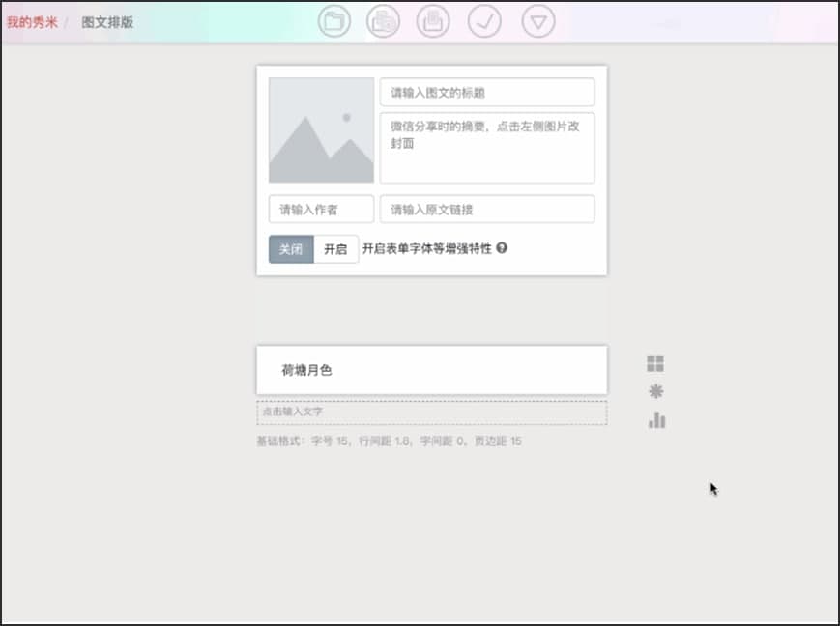The image size is (840, 626).
Task: Open the triangle download dropdown in toolbar
Action: [537, 21]
